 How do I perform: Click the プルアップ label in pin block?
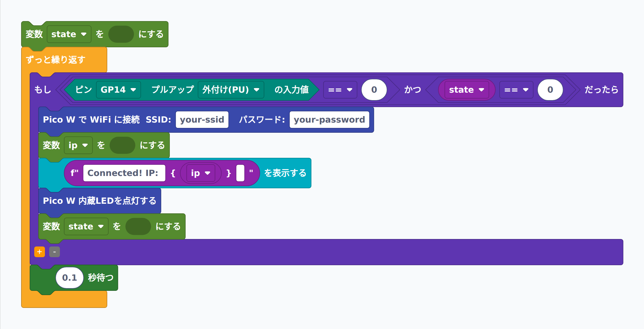[x=173, y=90]
